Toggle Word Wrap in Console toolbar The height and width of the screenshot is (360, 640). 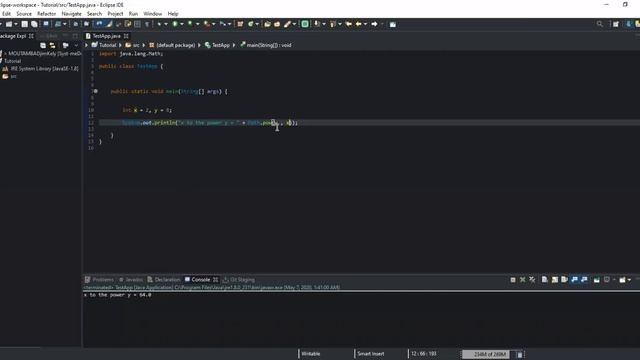coord(564,280)
